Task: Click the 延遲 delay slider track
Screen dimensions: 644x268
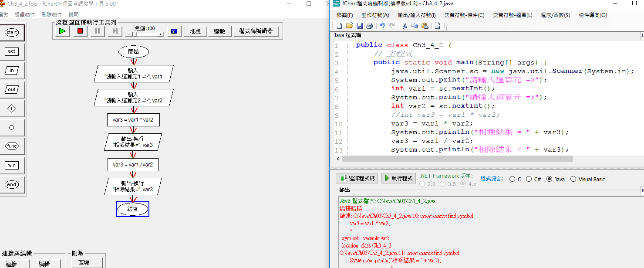Action: point(145,34)
